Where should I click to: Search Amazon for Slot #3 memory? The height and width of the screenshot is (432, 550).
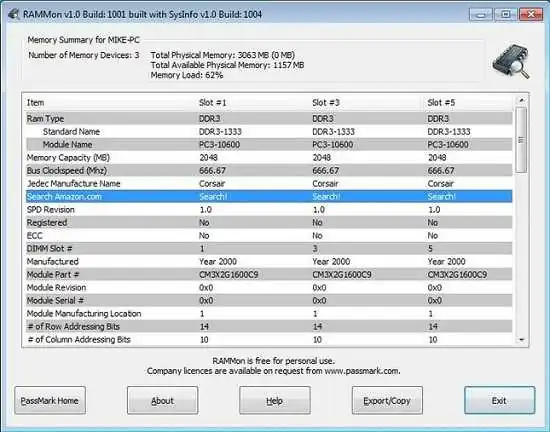pos(326,197)
